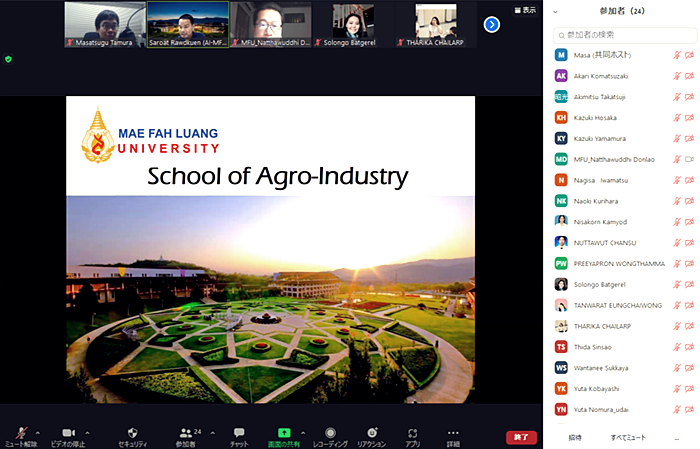Expand the arrow beside share screen
This screenshot has height=449, width=700.
[303, 432]
